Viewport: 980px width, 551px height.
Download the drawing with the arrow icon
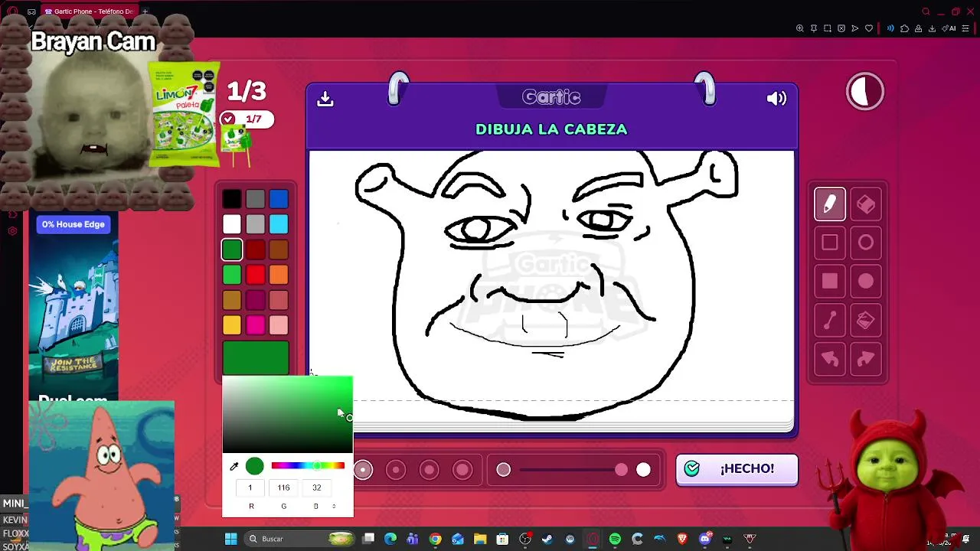tap(325, 99)
